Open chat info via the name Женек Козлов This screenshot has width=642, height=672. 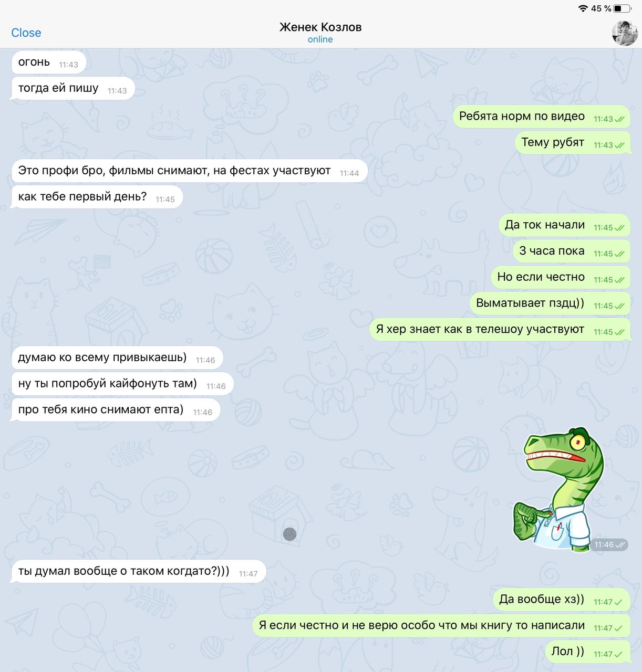(320, 27)
